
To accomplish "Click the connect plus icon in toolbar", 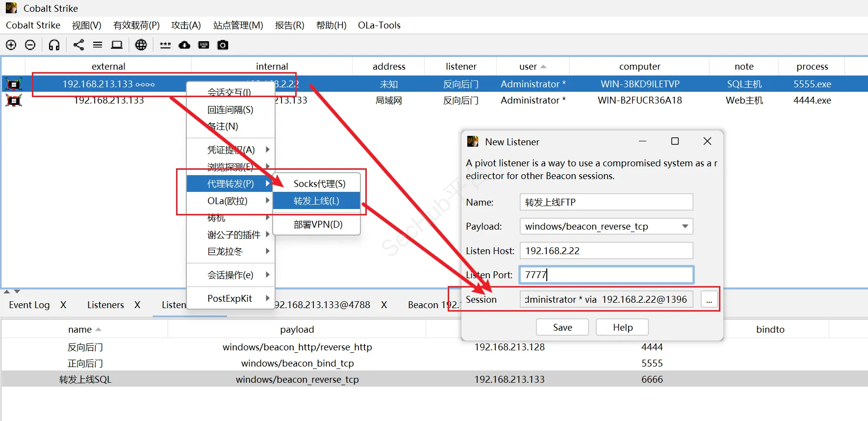I will pos(11,45).
